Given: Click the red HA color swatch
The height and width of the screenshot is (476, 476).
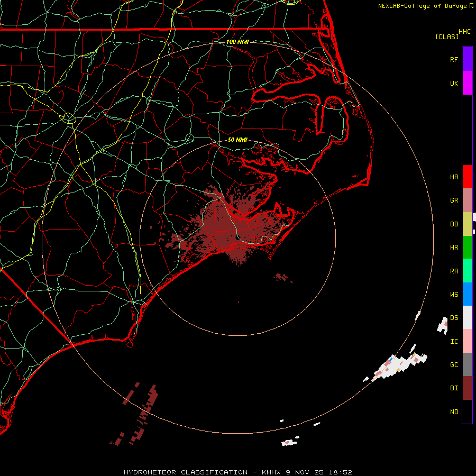Looking at the screenshot, I should (467, 177).
